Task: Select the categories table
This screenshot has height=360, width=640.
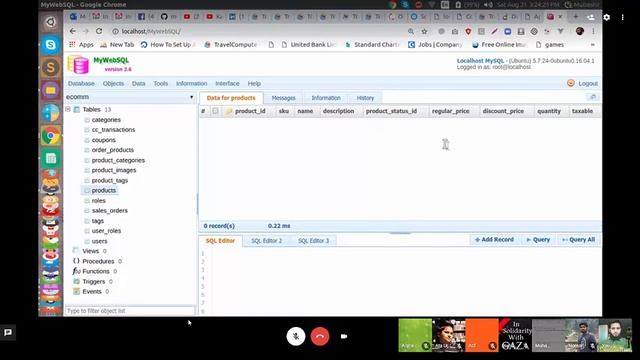Action: point(106,120)
